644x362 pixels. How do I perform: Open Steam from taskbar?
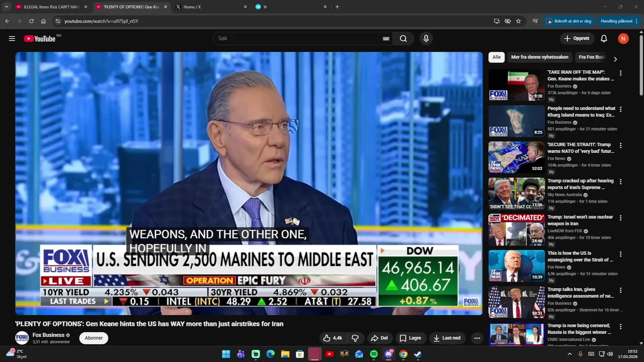coord(418,354)
